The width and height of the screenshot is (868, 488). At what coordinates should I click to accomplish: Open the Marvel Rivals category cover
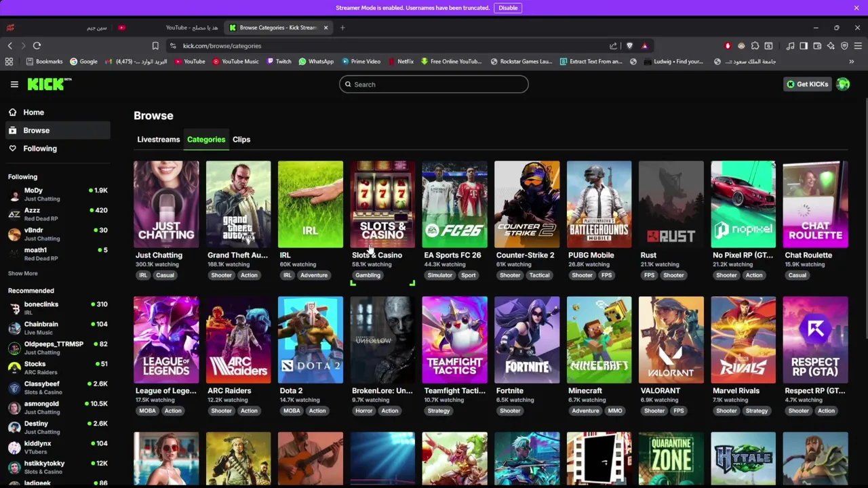click(743, 340)
